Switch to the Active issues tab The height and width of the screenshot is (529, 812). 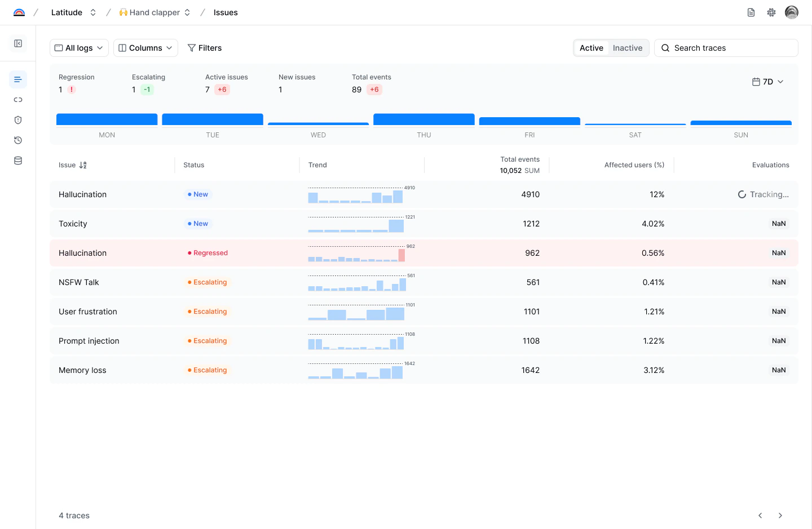[x=591, y=48]
